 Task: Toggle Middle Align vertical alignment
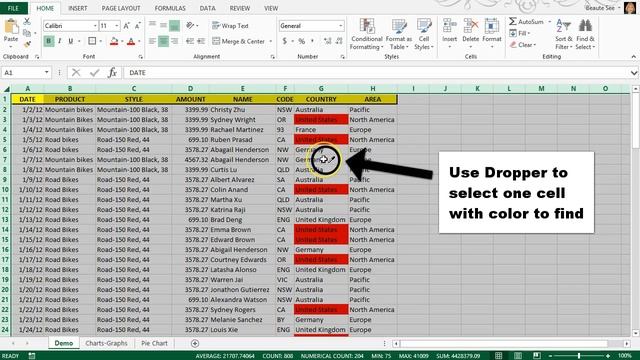[x=163, y=26]
